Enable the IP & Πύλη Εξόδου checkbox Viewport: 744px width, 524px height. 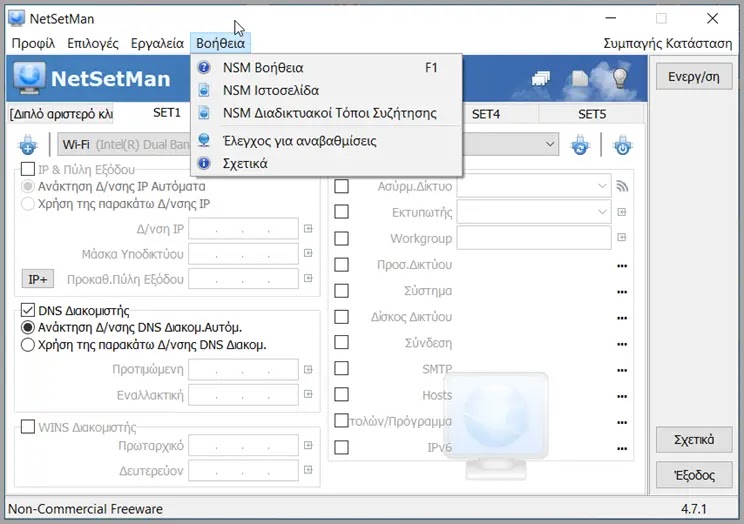click(x=28, y=169)
